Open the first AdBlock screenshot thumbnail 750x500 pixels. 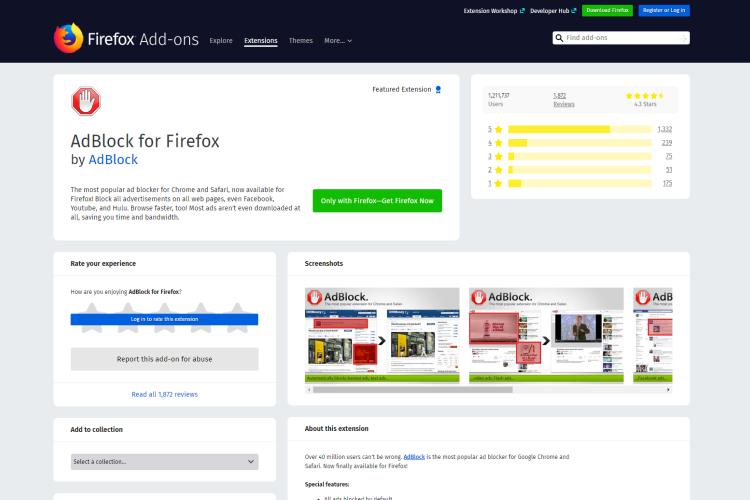[382, 335]
